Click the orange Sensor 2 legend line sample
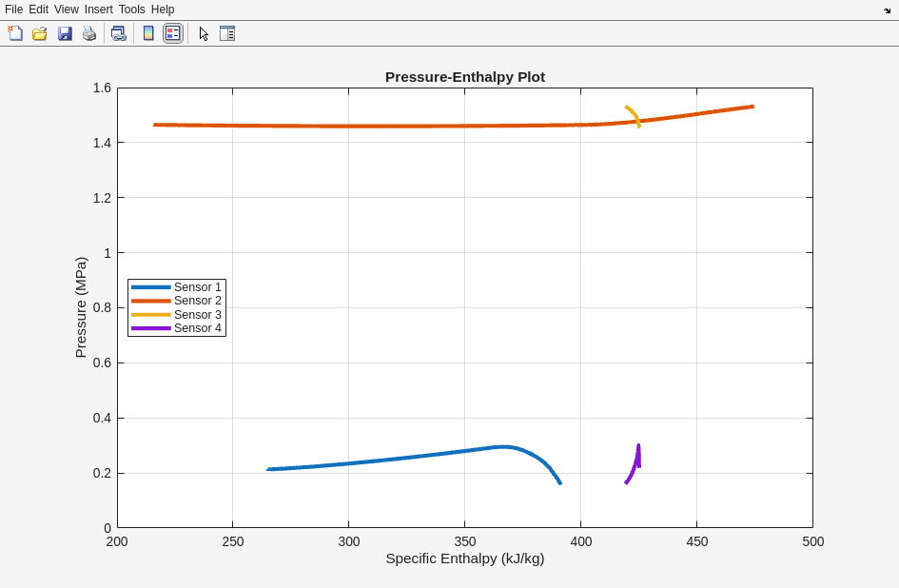Viewport: 899px width, 588px height. pyautogui.click(x=151, y=301)
